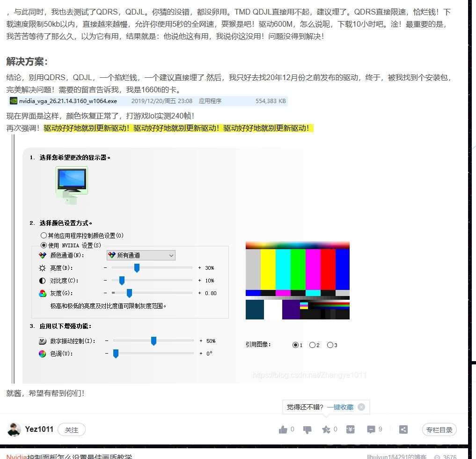The width and height of the screenshot is (476, 459).
Task: Open the 所有通道 color channel dropdown
Action: coord(141,255)
